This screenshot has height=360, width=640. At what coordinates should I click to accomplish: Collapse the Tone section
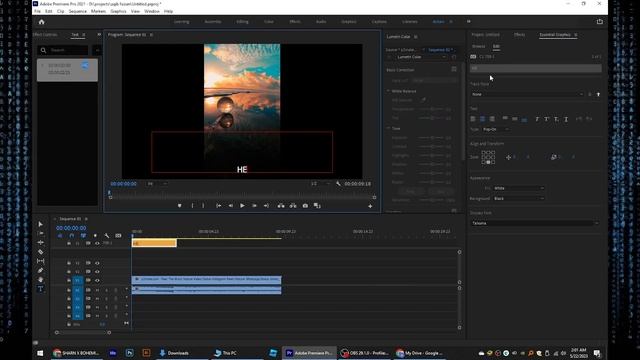[389, 128]
